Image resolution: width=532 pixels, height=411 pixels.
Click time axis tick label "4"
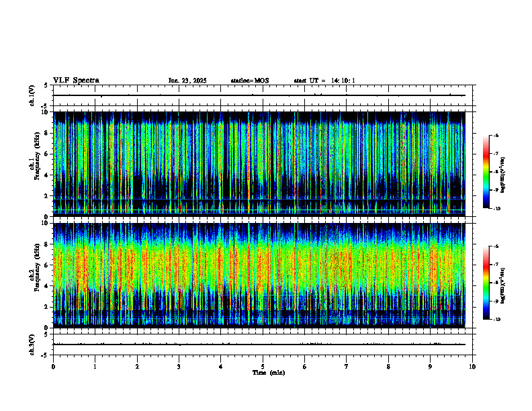point(221,367)
